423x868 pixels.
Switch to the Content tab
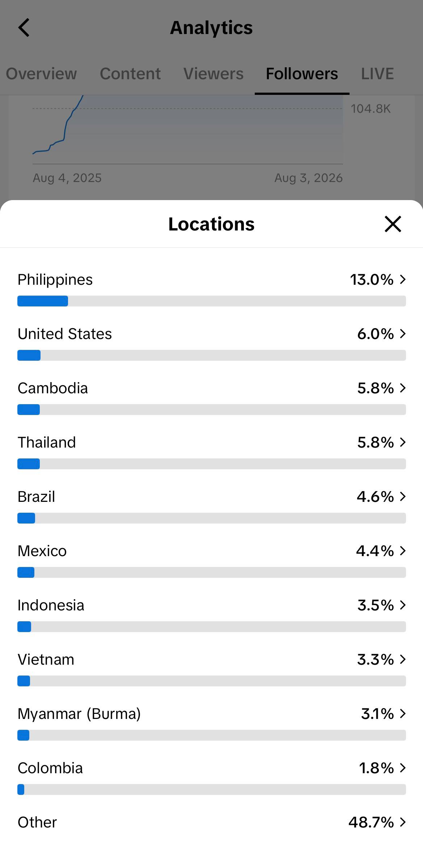(x=130, y=74)
